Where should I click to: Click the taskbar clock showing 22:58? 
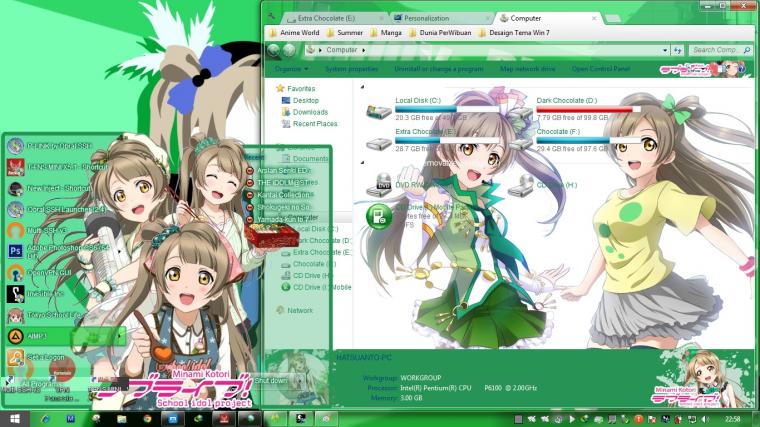[732, 419]
